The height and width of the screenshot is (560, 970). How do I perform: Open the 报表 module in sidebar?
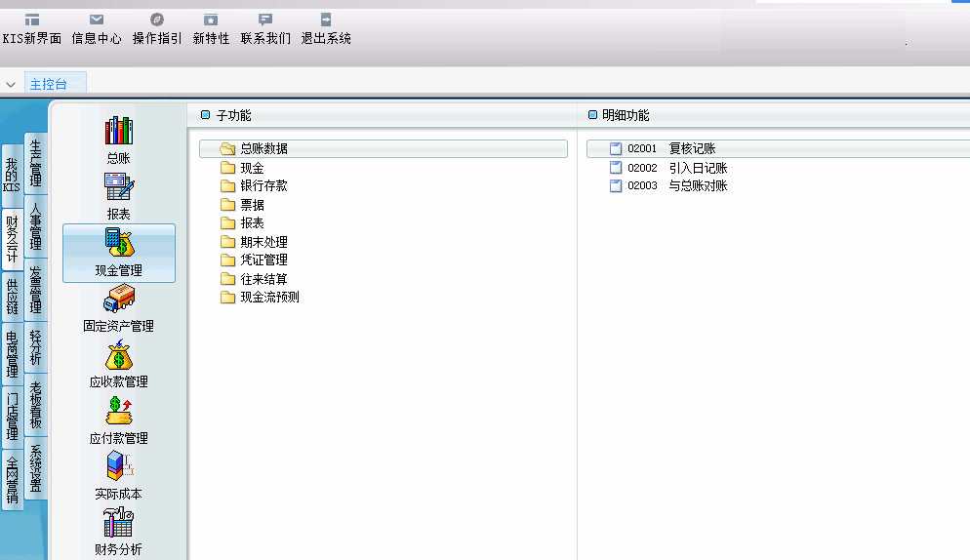tap(118, 187)
